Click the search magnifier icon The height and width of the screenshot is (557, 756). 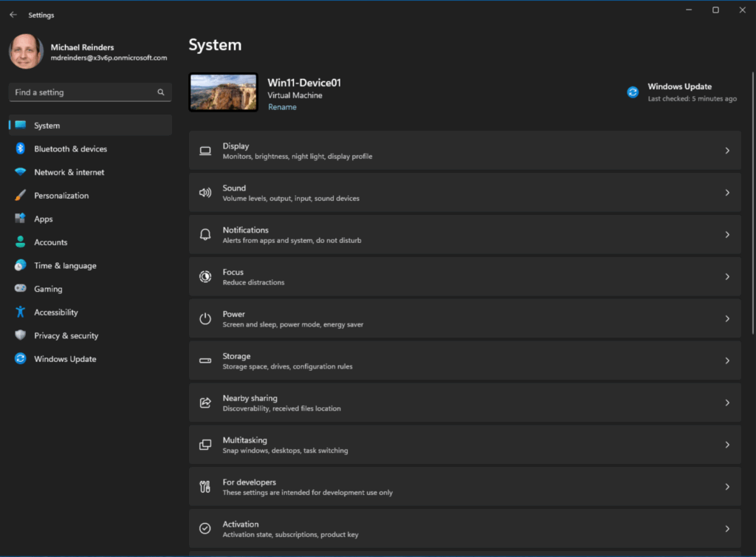click(161, 92)
